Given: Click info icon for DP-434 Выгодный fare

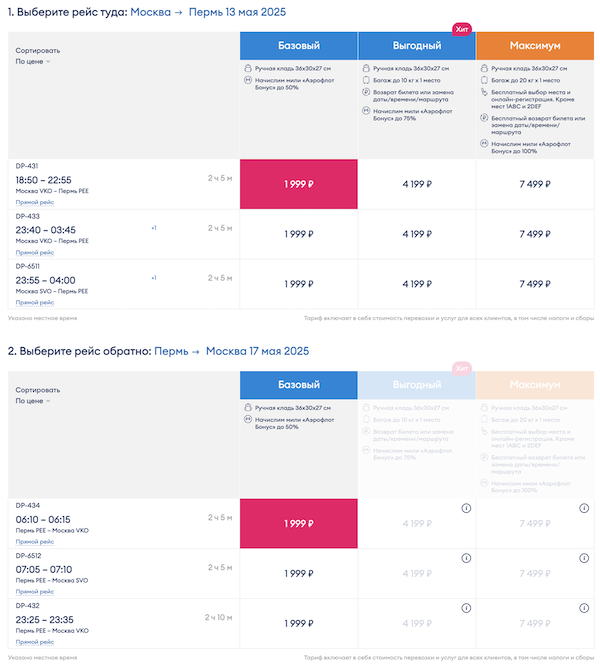Looking at the screenshot, I should click(x=466, y=509).
